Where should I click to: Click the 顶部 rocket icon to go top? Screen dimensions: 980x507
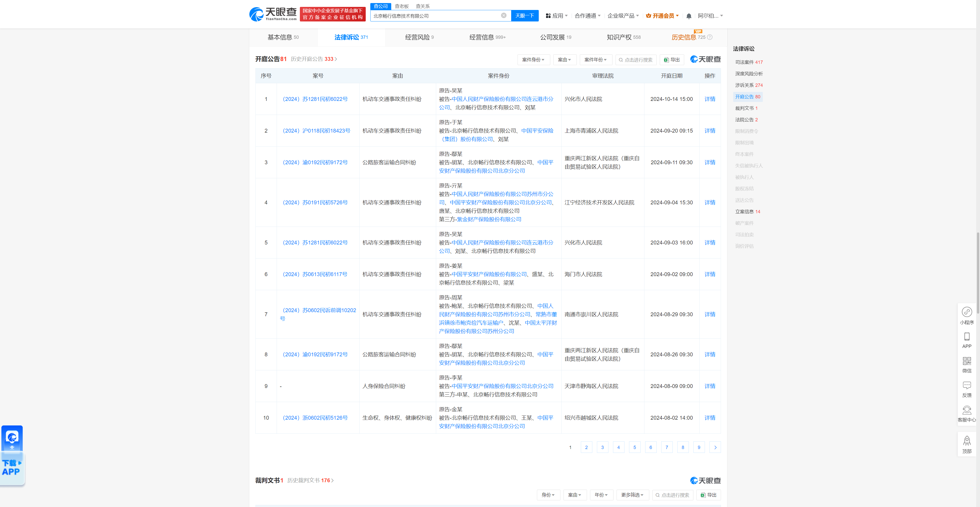click(967, 445)
